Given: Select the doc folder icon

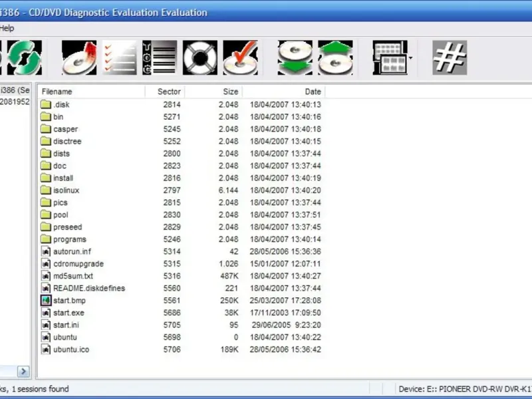Looking at the screenshot, I should [46, 165].
